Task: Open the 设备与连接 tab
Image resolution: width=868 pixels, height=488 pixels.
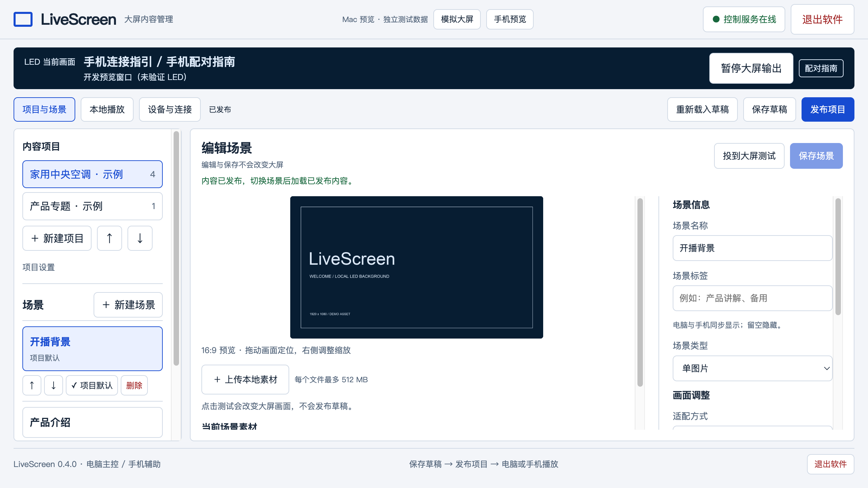Action: click(170, 109)
